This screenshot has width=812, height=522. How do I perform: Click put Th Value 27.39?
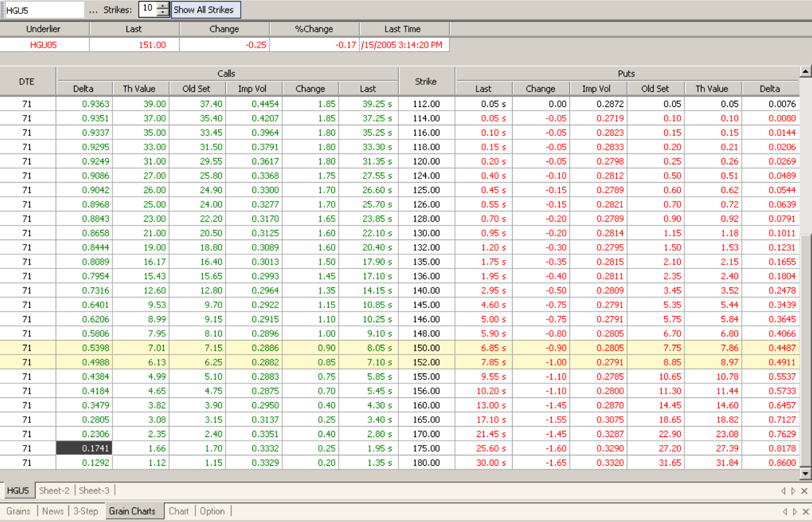tap(713, 448)
